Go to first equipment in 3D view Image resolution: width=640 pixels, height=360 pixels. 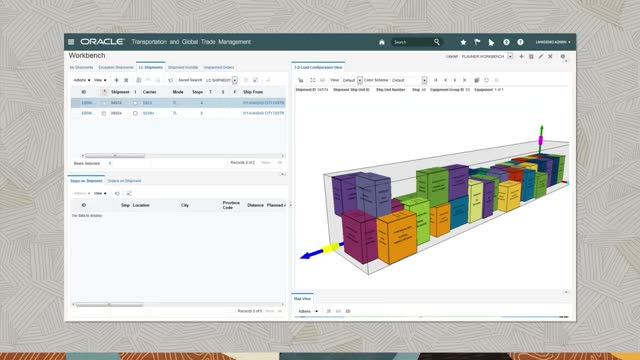[x=436, y=80]
